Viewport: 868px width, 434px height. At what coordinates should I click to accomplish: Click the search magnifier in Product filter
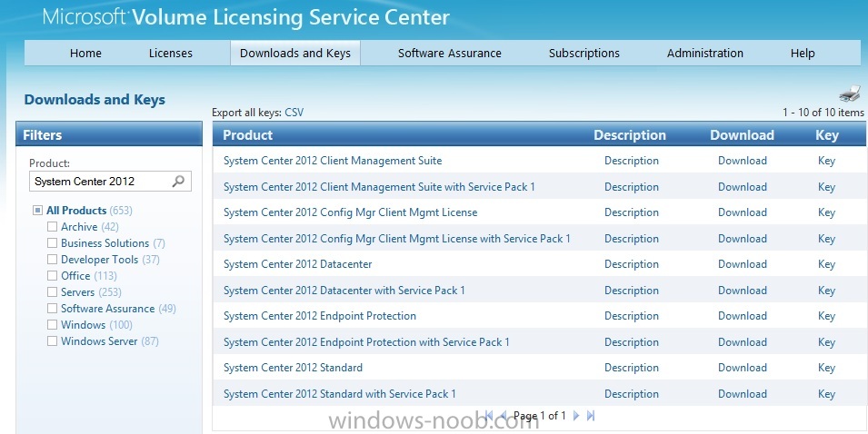(x=178, y=181)
